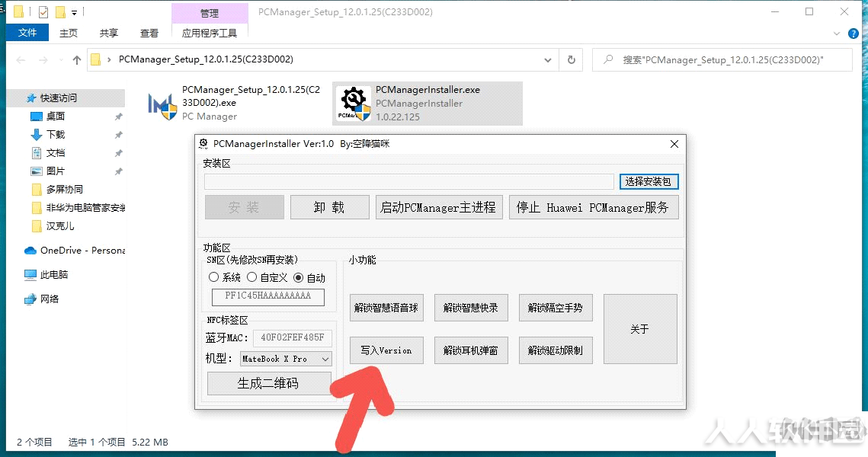
Task: Select 快速访问 in navigation pane
Action: pyautogui.click(x=59, y=98)
